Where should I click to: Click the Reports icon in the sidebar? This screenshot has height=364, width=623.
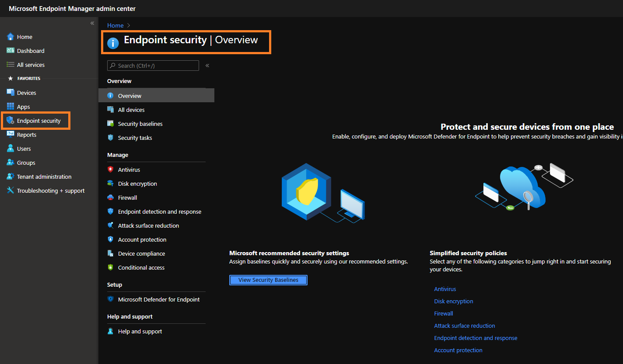point(10,135)
